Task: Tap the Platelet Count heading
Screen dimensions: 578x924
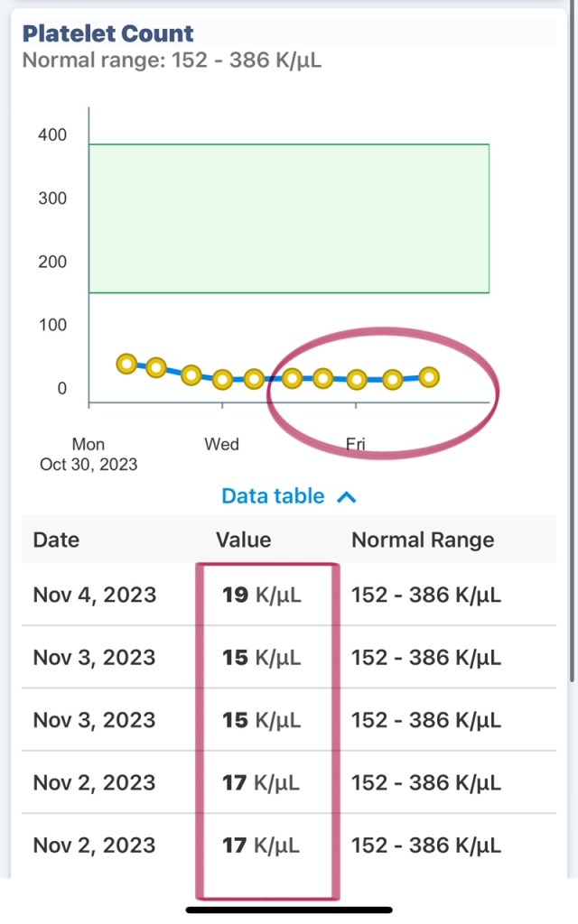Action: click(x=108, y=33)
